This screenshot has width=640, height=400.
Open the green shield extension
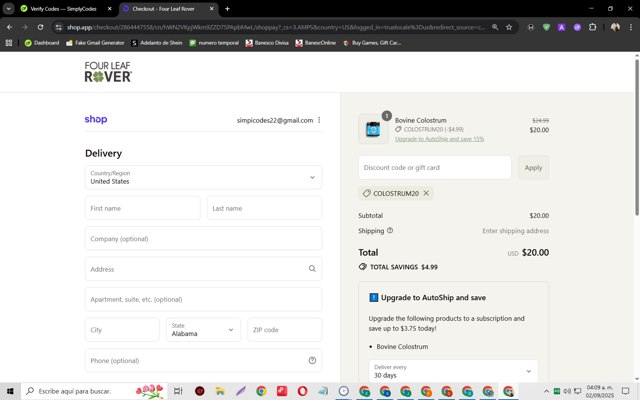546,27
